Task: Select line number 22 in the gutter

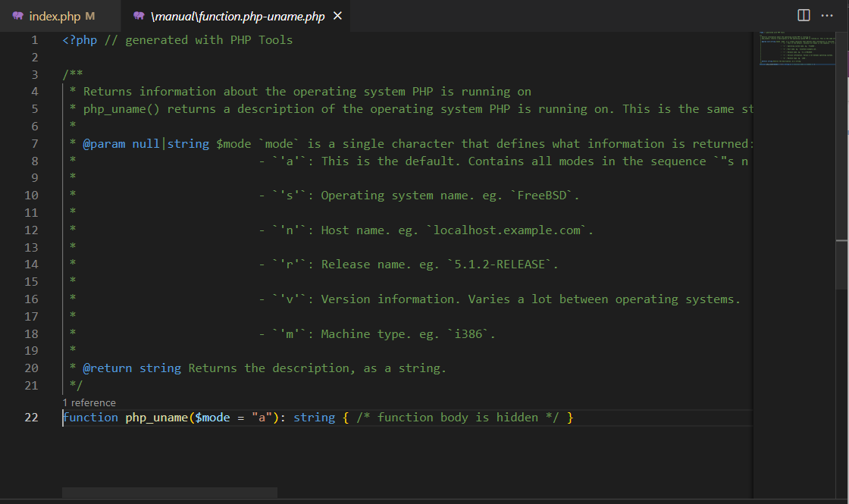Action: pyautogui.click(x=31, y=418)
